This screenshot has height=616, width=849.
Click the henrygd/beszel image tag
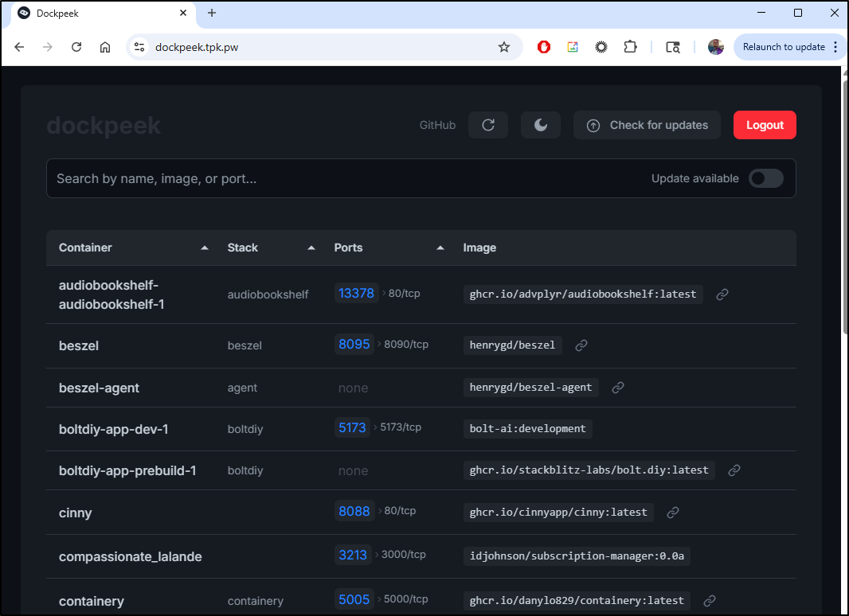[512, 345]
